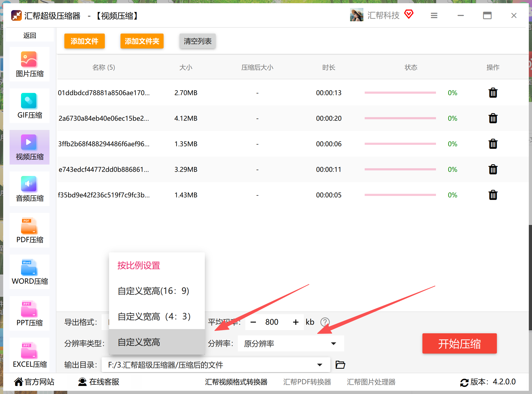Click the 状态 column header
Image resolution: width=532 pixels, height=394 pixels.
click(x=411, y=67)
